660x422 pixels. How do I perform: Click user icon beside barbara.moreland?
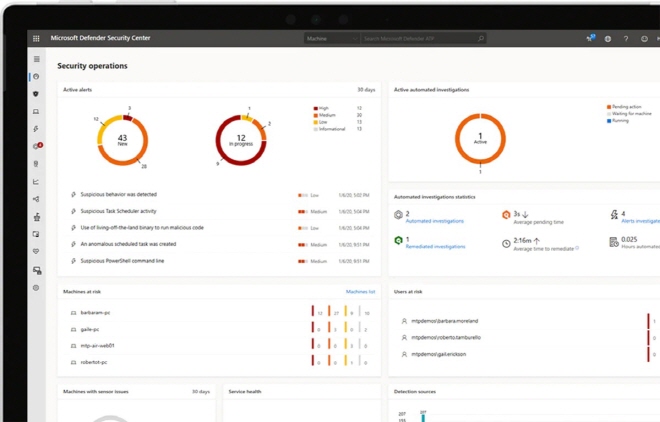404,321
